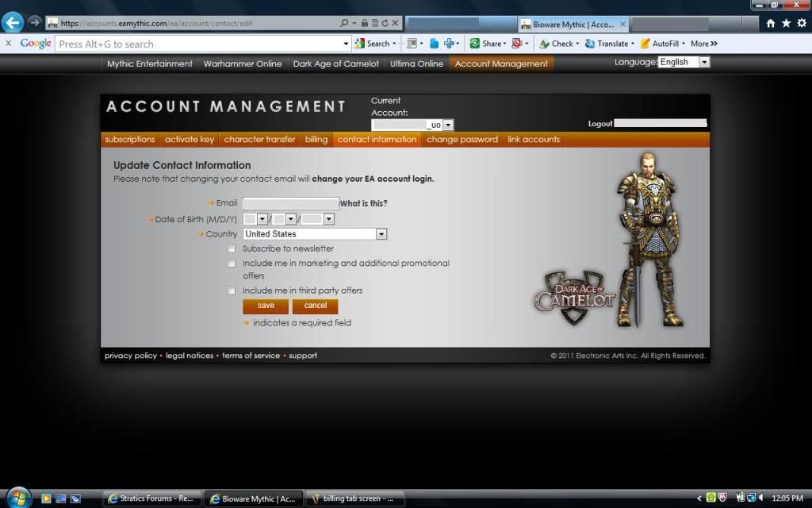Select the Account Management nav tab
Viewport: 812px width, 508px height.
[501, 63]
